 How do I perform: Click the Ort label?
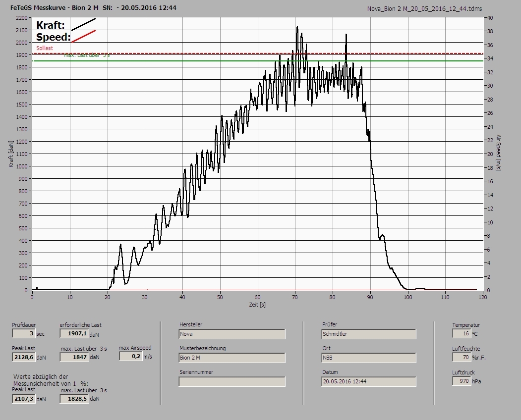tap(327, 348)
